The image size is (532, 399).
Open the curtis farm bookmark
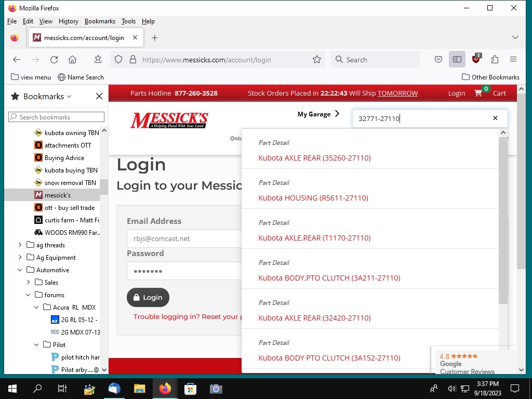67,220
